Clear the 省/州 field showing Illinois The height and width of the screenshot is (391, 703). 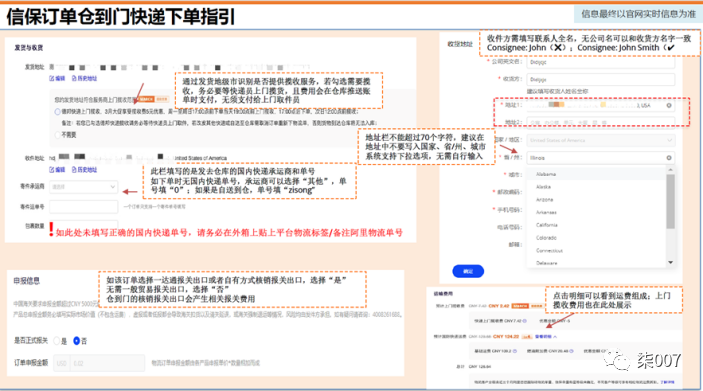click(668, 158)
